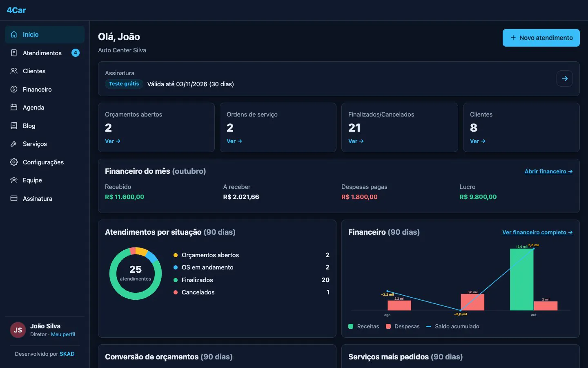Click the João Silva user name
Viewport: 588px width, 368px height.
(45, 326)
